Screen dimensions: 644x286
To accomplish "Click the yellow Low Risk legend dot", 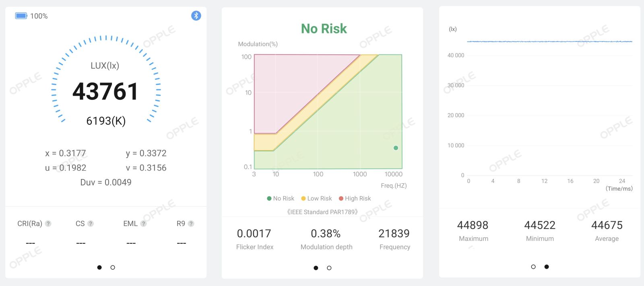I will point(303,198).
